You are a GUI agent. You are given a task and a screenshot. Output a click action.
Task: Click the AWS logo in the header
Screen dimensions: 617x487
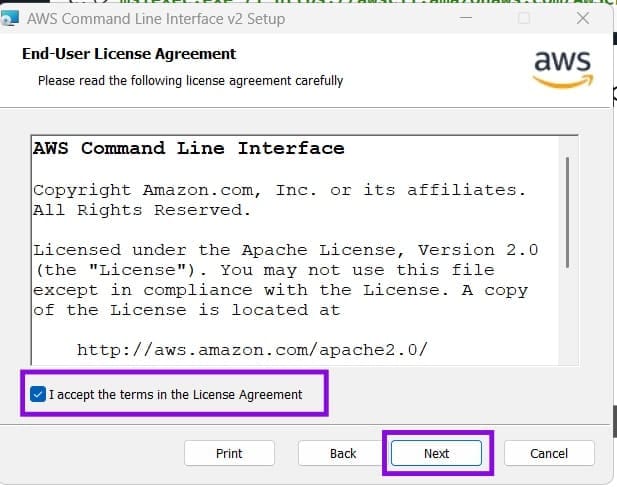[x=563, y=70]
